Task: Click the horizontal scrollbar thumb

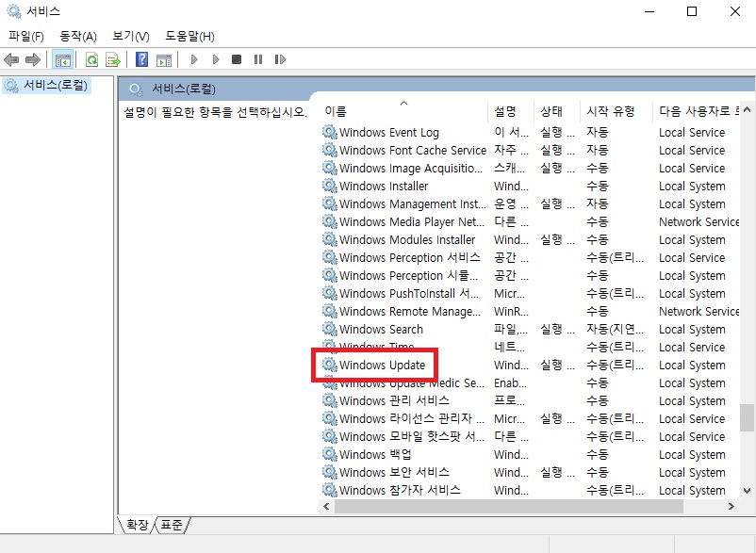Action: 509,506
